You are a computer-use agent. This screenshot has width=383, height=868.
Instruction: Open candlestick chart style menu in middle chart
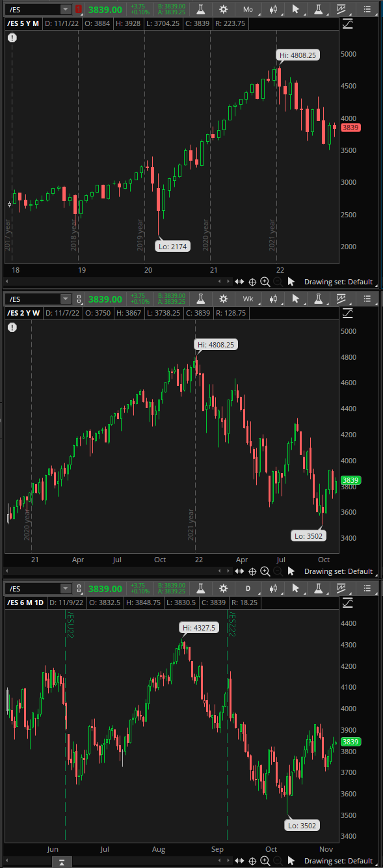coord(274,299)
